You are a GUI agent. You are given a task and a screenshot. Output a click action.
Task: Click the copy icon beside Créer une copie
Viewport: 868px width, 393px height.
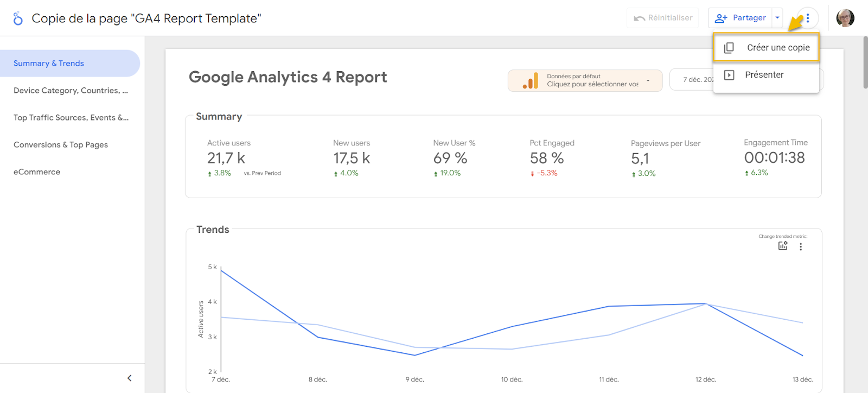tap(729, 48)
